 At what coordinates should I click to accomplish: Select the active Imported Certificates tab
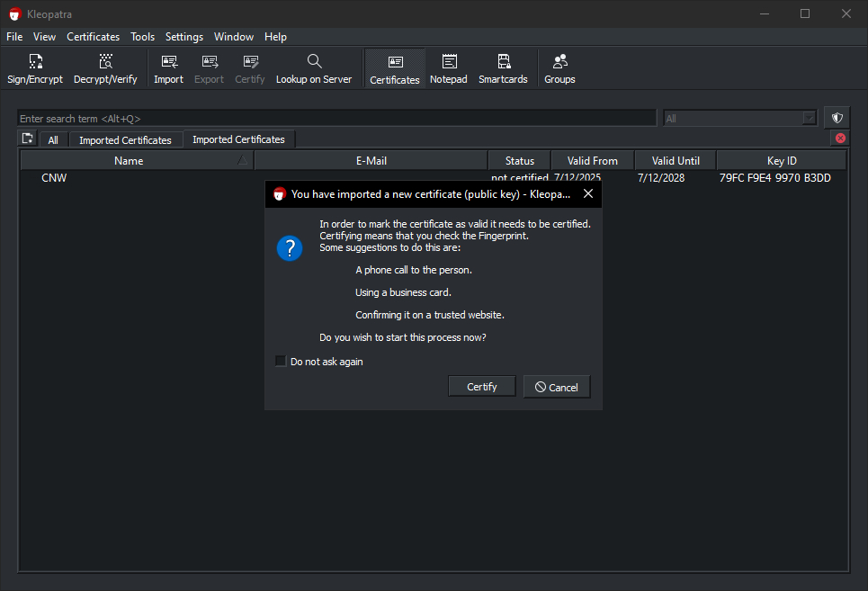(238, 139)
